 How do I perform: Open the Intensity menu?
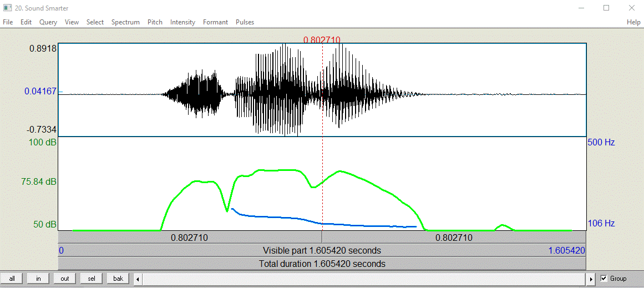[182, 22]
